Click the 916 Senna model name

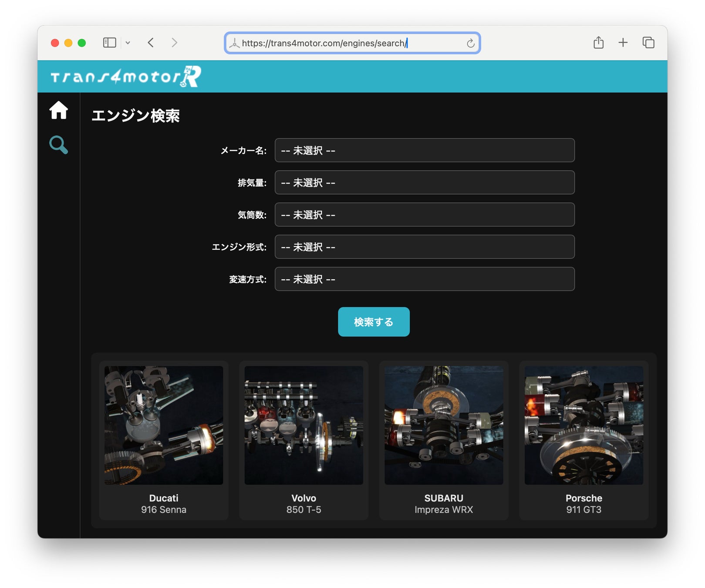[x=164, y=510]
